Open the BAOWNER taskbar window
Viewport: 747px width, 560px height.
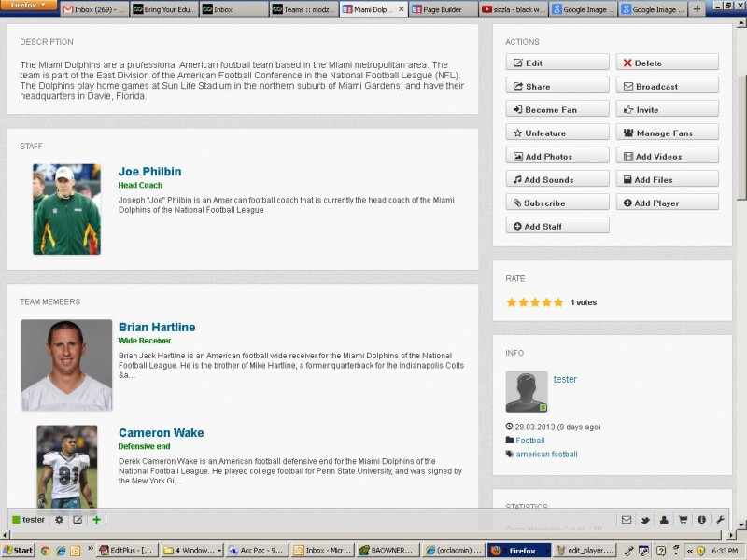(x=387, y=551)
